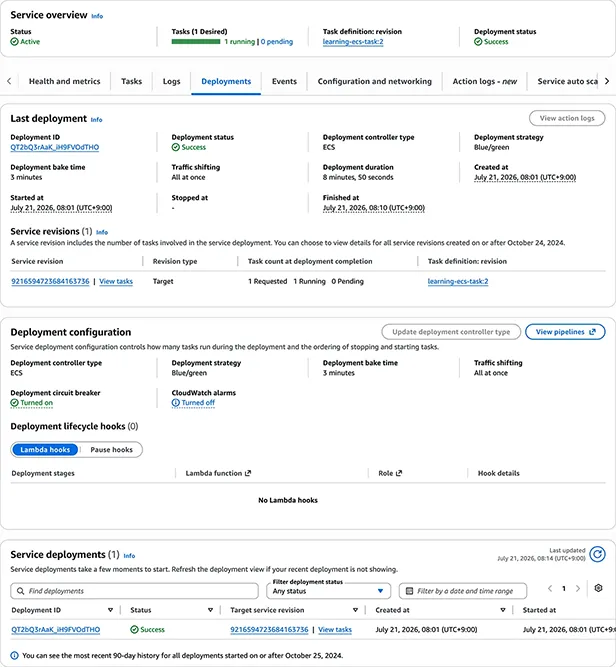Sort by the Created at column arrow
This screenshot has width=616, height=667.
click(502, 610)
